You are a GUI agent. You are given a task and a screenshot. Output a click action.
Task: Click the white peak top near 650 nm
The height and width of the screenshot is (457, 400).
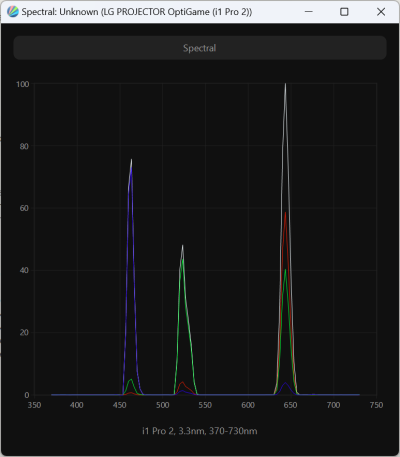pyautogui.click(x=285, y=84)
